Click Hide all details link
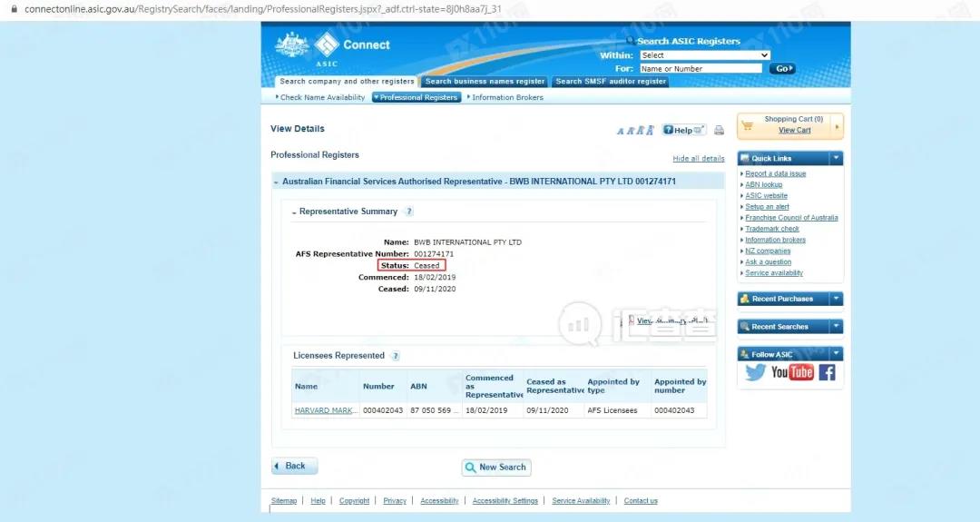The image size is (980, 522). pyautogui.click(x=698, y=159)
